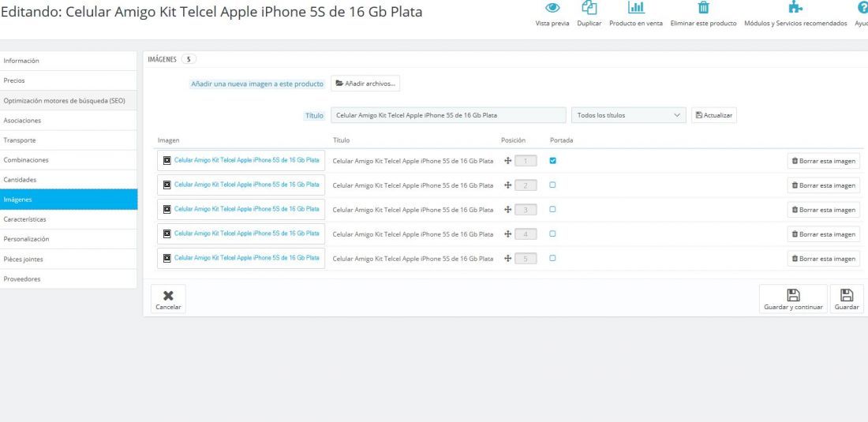Click broken image icon in fifth row
Screen dimensions: 868x422
(166, 258)
